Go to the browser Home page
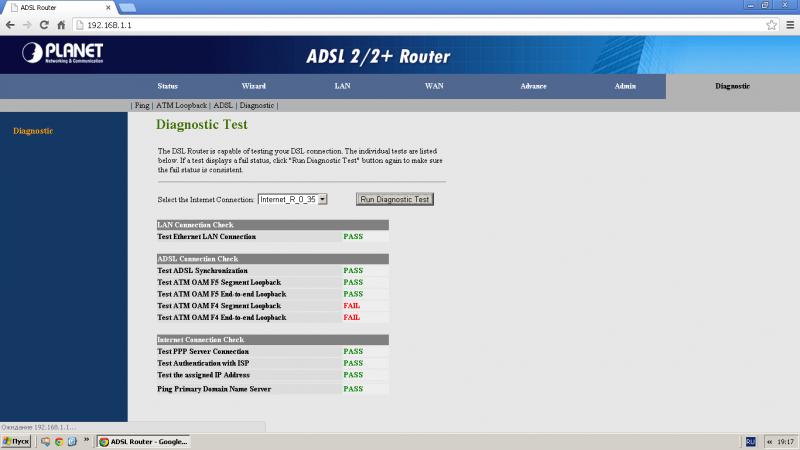Viewport: 800px width, 450px height. [62, 24]
